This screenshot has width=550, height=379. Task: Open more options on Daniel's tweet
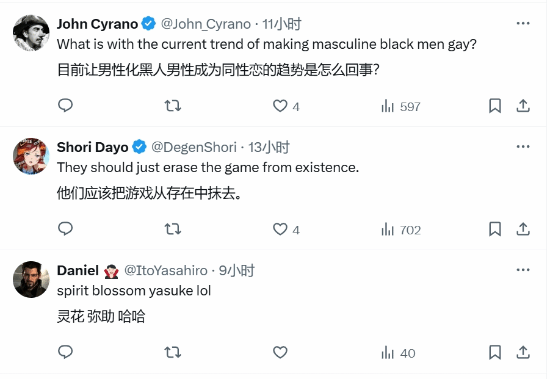(523, 270)
